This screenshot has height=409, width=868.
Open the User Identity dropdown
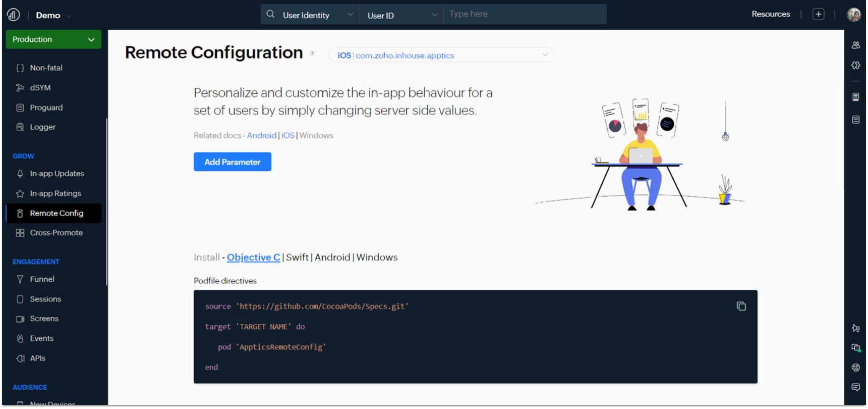317,15
